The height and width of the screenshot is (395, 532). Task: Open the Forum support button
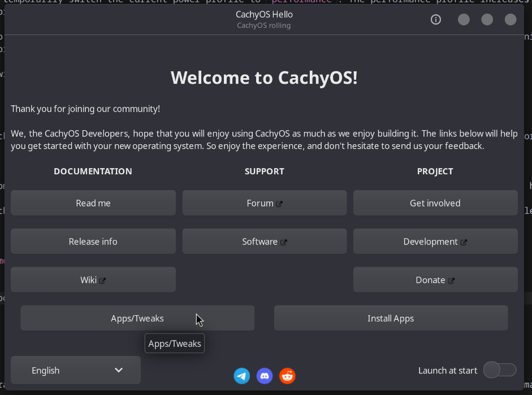pyautogui.click(x=265, y=203)
